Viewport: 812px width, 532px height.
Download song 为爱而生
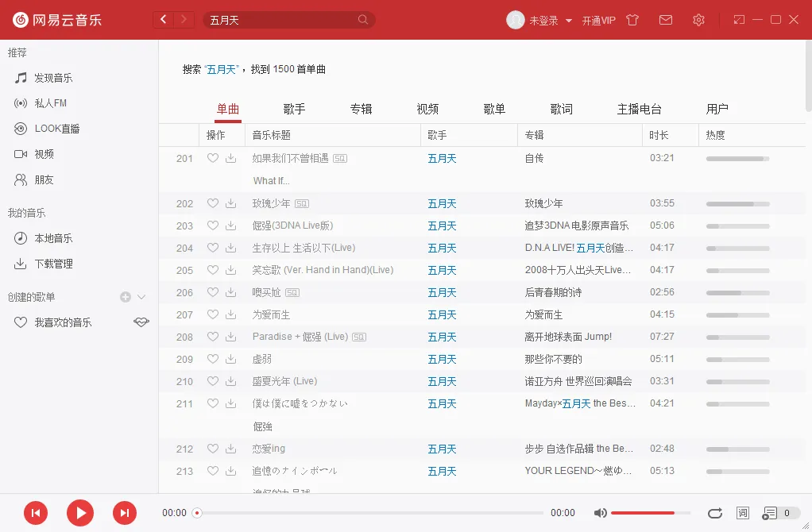(x=231, y=314)
